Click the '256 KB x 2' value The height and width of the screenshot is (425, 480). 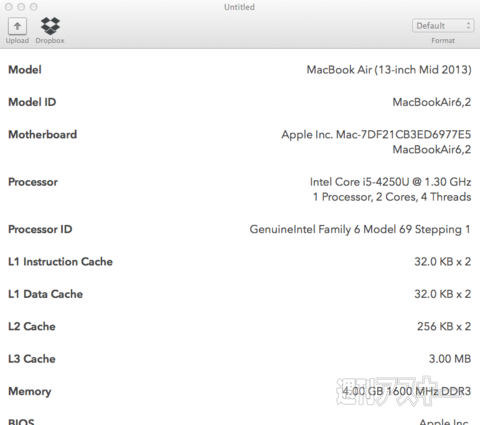(444, 326)
